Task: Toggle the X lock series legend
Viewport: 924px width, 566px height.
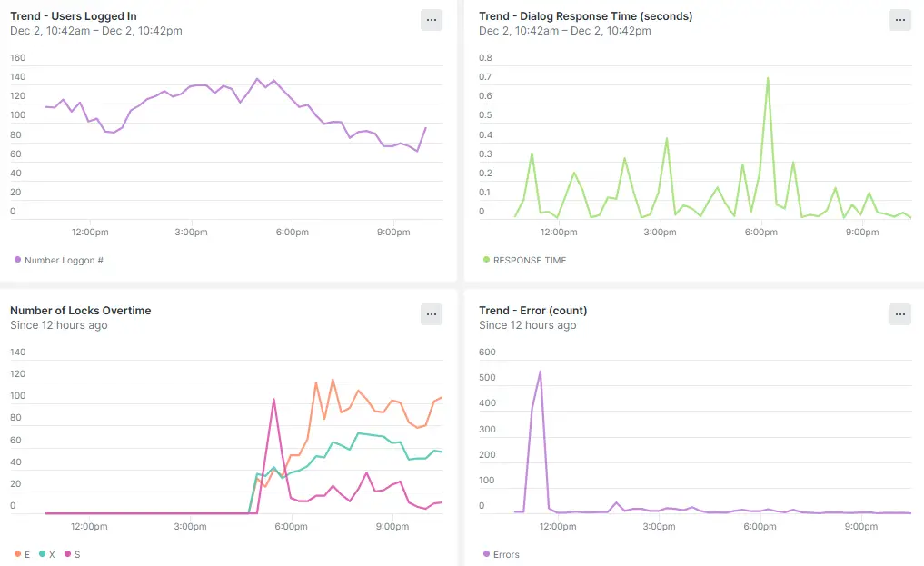Action: coord(47,554)
